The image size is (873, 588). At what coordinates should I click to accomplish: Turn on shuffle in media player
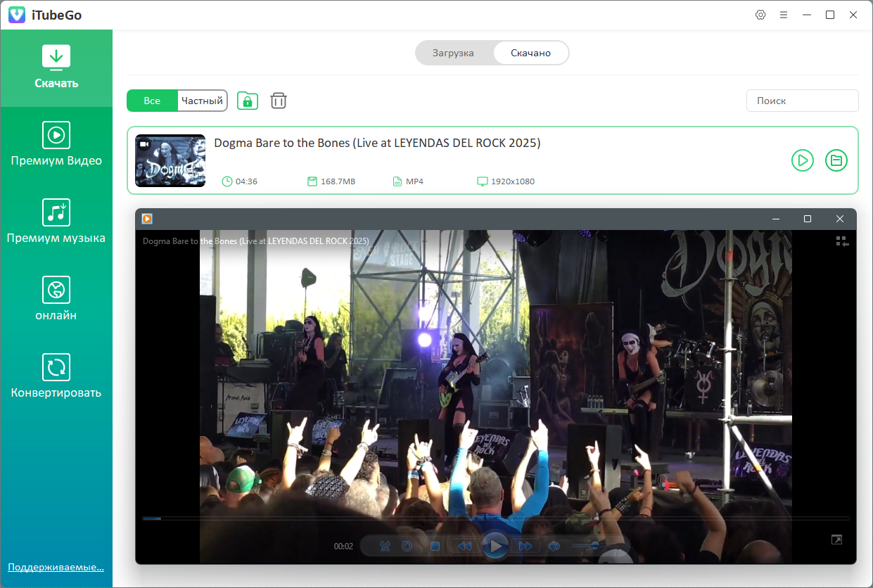point(385,546)
